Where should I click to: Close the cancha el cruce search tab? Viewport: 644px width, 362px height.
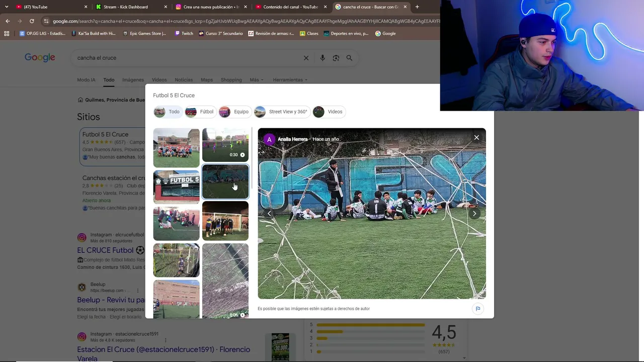[x=405, y=7]
